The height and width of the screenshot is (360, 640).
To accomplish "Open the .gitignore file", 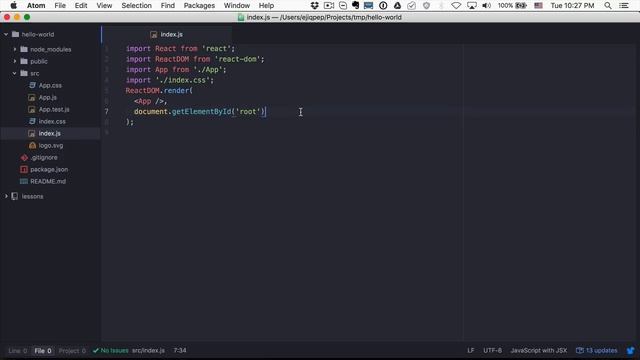I will coord(44,157).
